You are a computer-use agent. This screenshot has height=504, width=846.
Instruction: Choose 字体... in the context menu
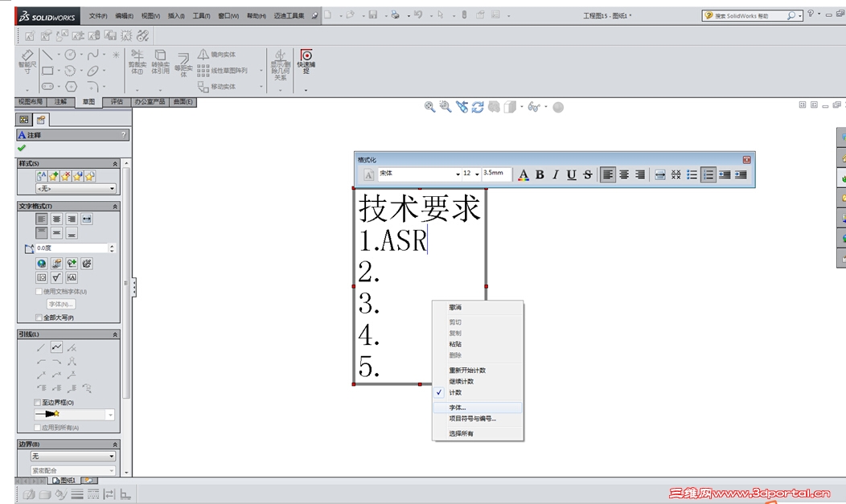pyautogui.click(x=478, y=408)
